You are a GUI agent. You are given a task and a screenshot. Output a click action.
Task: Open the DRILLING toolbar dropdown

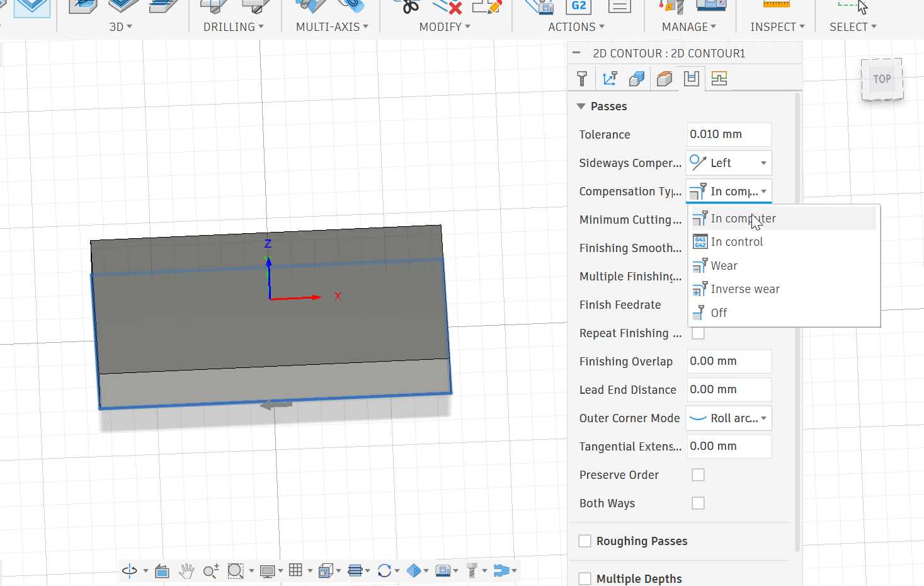[x=234, y=27]
